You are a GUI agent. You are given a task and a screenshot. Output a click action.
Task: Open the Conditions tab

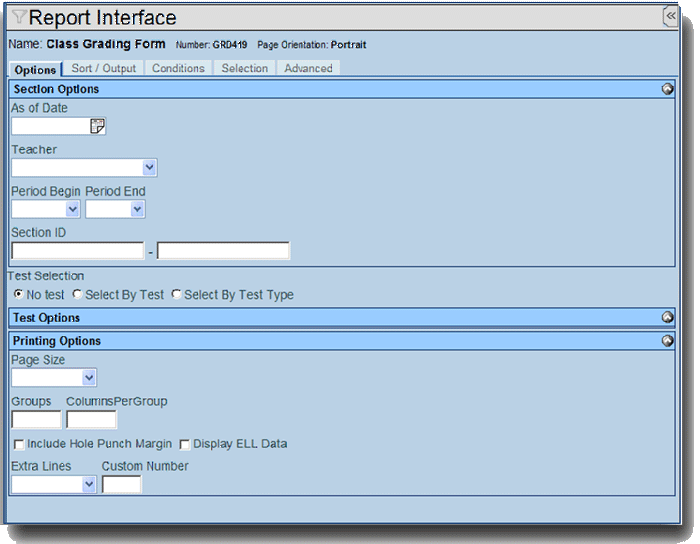178,68
